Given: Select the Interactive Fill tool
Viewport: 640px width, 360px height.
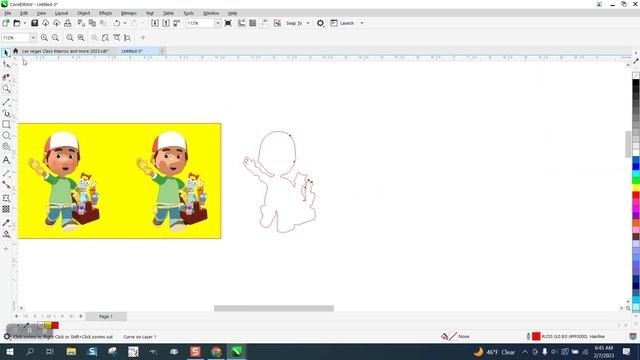Looking at the screenshot, I should pyautogui.click(x=6, y=234).
